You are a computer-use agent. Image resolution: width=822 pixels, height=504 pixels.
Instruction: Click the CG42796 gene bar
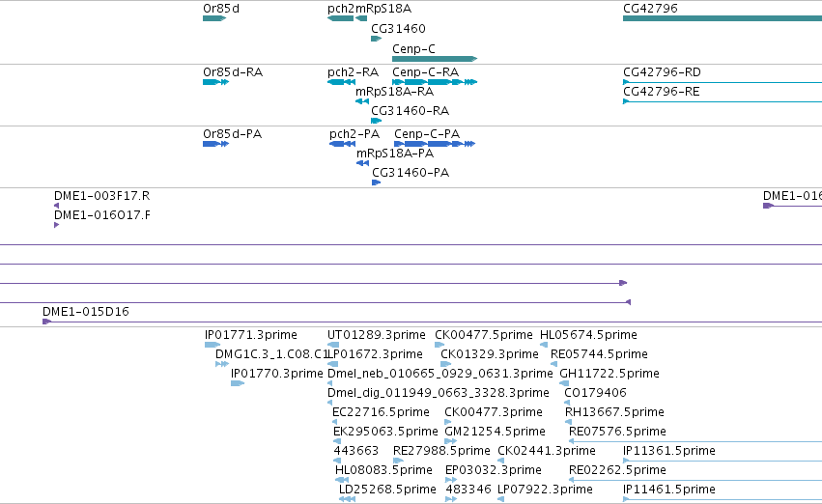723,18
